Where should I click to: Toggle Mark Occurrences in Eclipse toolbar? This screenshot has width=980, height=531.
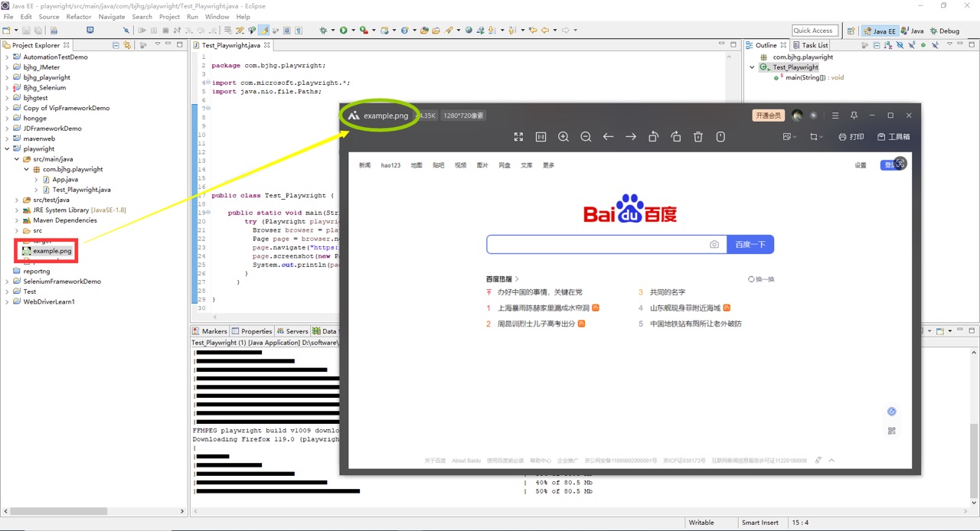[x=263, y=31]
